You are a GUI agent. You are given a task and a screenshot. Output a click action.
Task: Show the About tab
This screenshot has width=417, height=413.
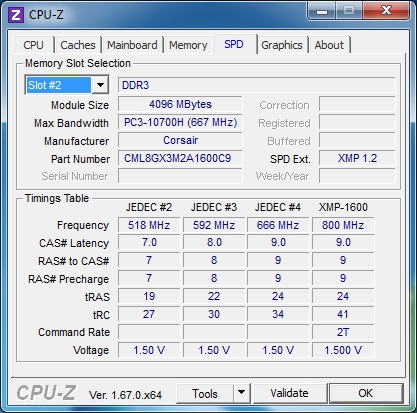click(x=329, y=45)
